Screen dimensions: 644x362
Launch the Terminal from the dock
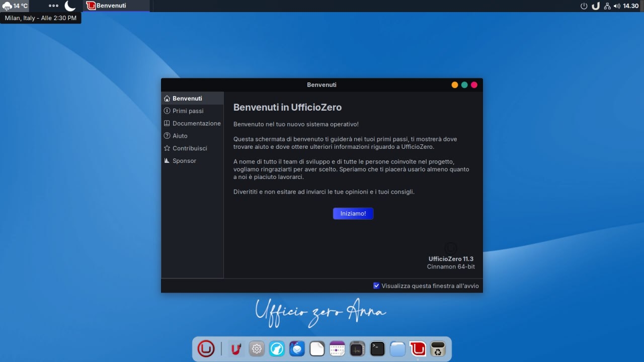[x=377, y=348]
